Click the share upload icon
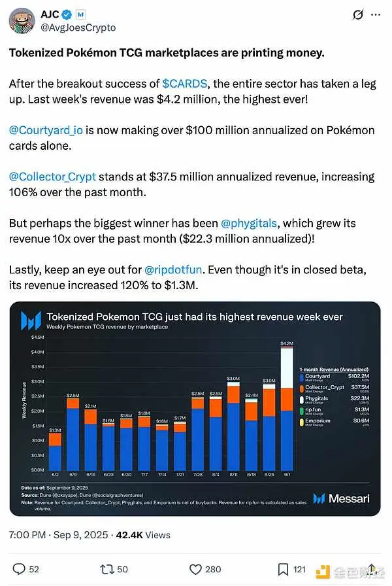 coord(372,569)
